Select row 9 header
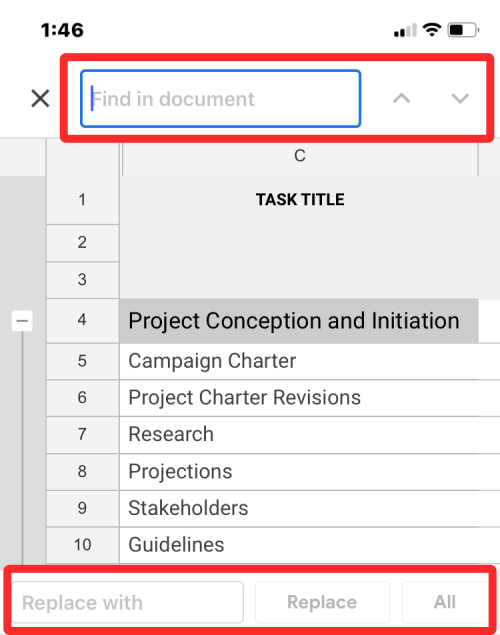The height and width of the screenshot is (635, 500). tap(83, 508)
